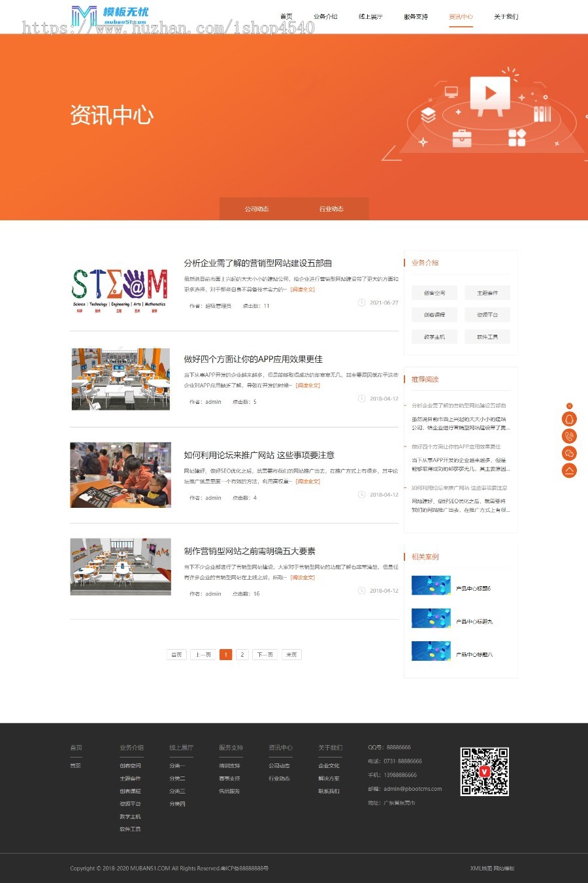Click footer link 联系我们
Image resolution: width=588 pixels, height=883 pixels.
[329, 791]
